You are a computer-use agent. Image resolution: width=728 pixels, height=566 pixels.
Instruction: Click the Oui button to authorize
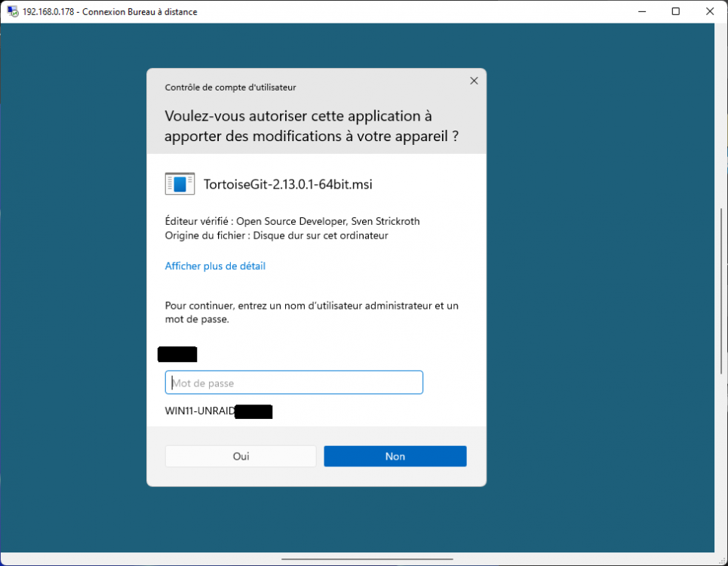(x=241, y=456)
